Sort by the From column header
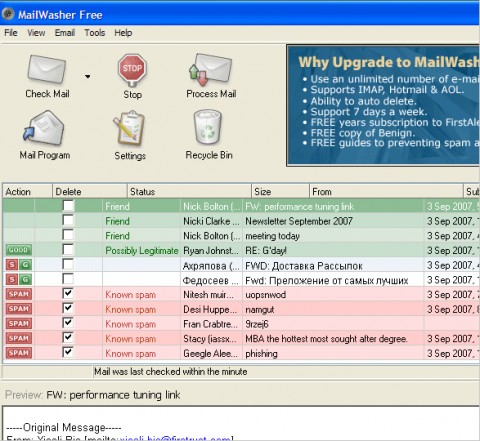 point(386,191)
